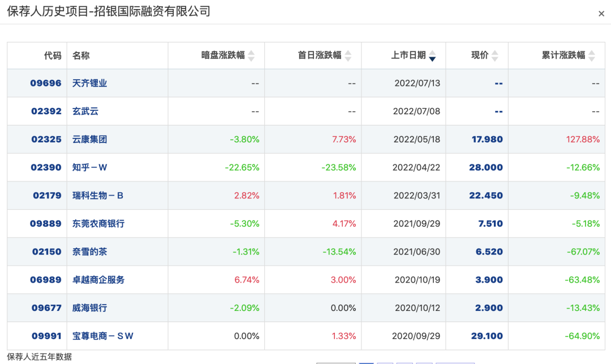The width and height of the screenshot is (611, 364).
Task: Select cumulative change -67.07%
Action: pyautogui.click(x=583, y=252)
